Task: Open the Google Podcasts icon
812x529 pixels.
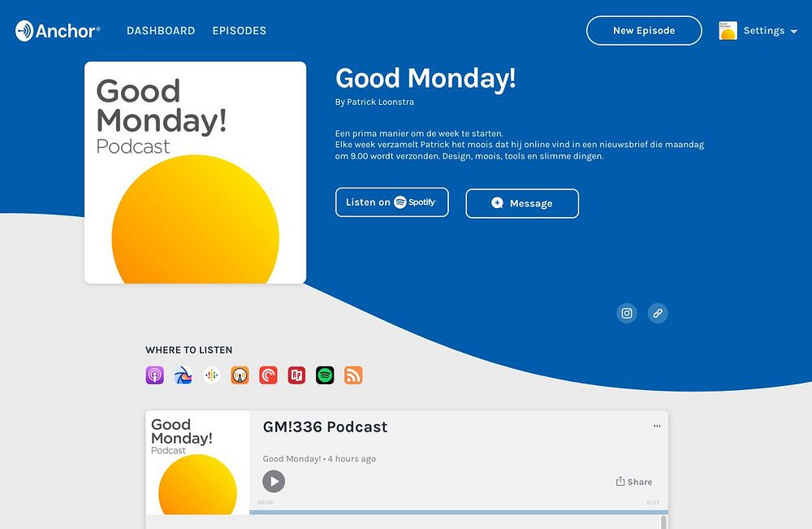Action: tap(211, 375)
